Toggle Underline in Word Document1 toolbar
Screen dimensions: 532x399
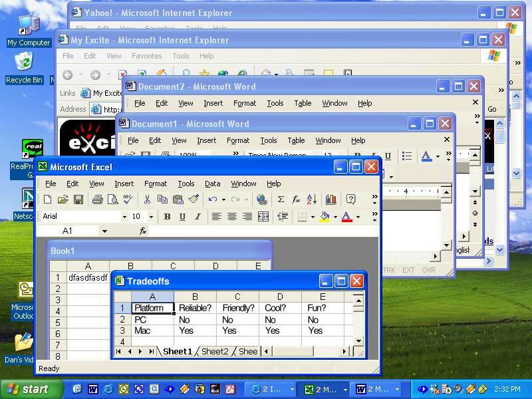pos(388,156)
